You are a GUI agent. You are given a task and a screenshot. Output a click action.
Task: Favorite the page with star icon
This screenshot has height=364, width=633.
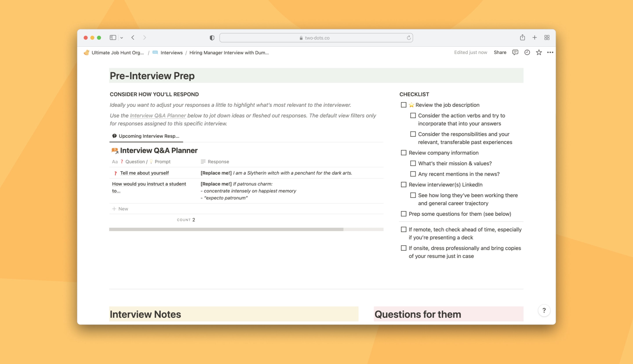(539, 52)
